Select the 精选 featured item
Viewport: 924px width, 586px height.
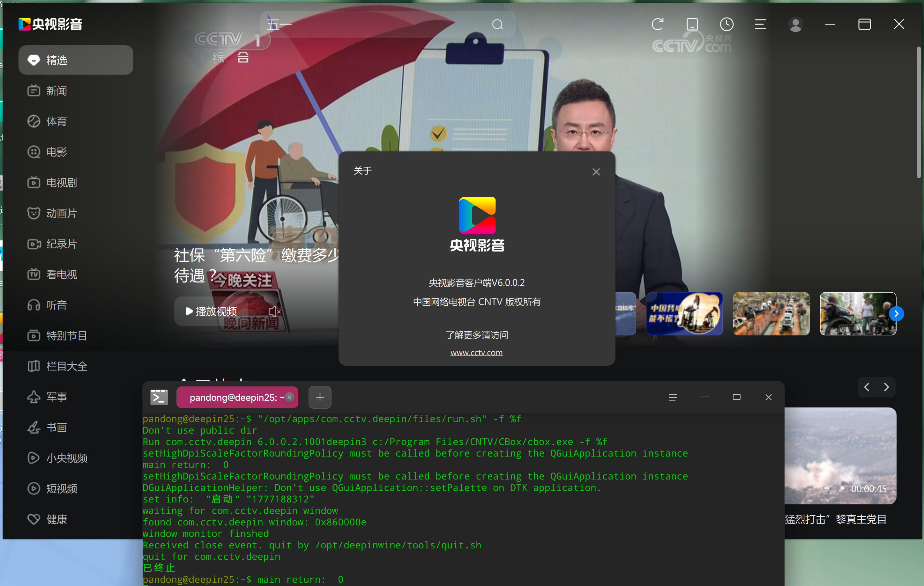coord(76,60)
